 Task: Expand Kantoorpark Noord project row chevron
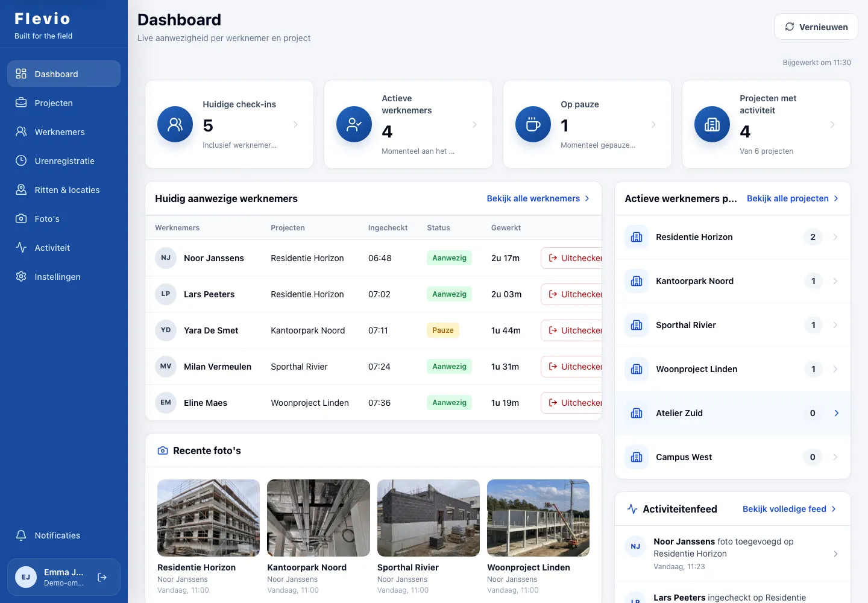(835, 281)
